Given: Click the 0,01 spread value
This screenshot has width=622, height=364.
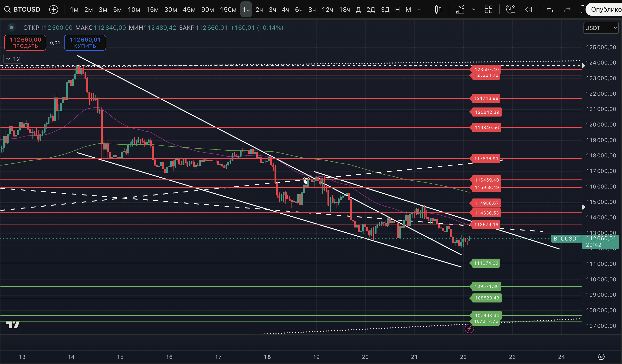Looking at the screenshot, I should 55,43.
